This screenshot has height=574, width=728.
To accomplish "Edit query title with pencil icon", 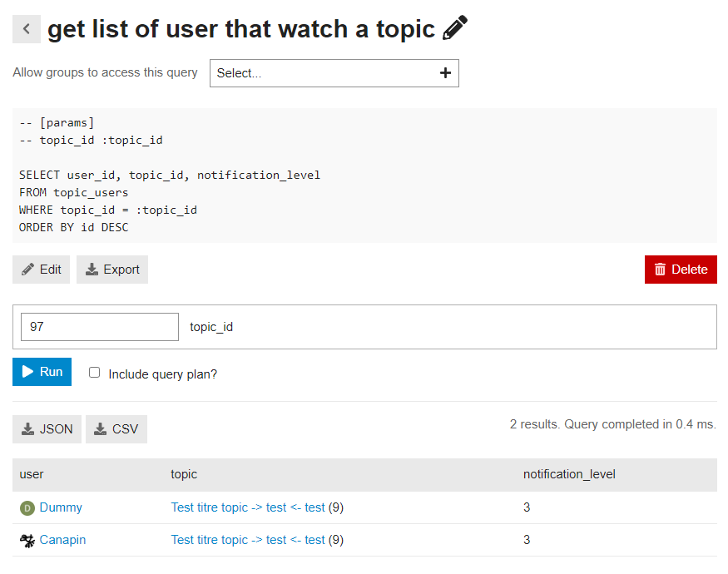I will tap(455, 27).
